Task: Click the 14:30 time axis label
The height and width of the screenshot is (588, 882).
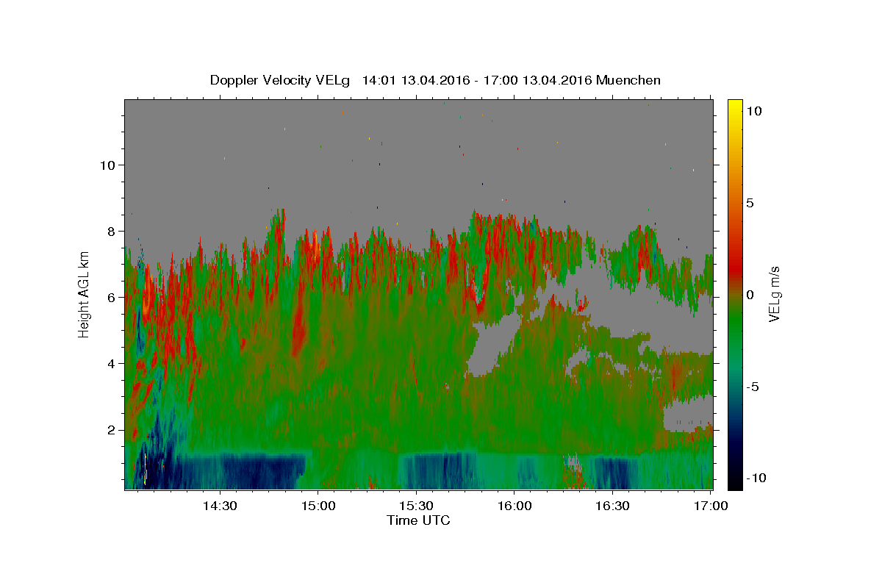Action: tap(220, 506)
